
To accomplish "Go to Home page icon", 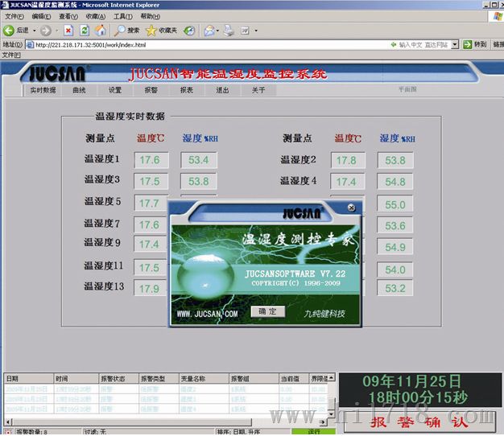I will [x=101, y=31].
